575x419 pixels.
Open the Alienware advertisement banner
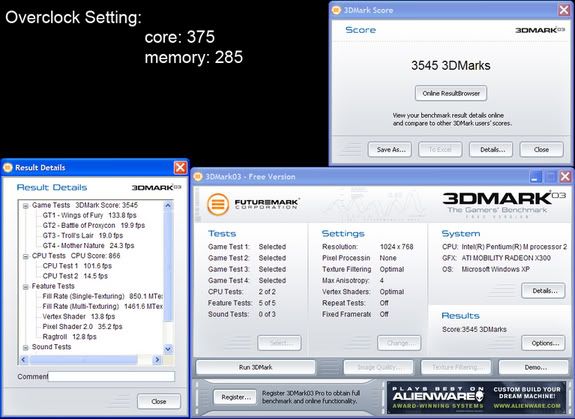pyautogui.click(x=477, y=397)
